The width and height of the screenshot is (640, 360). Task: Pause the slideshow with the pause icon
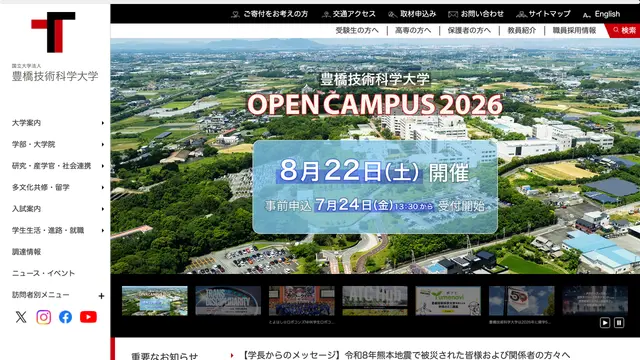coord(619,323)
